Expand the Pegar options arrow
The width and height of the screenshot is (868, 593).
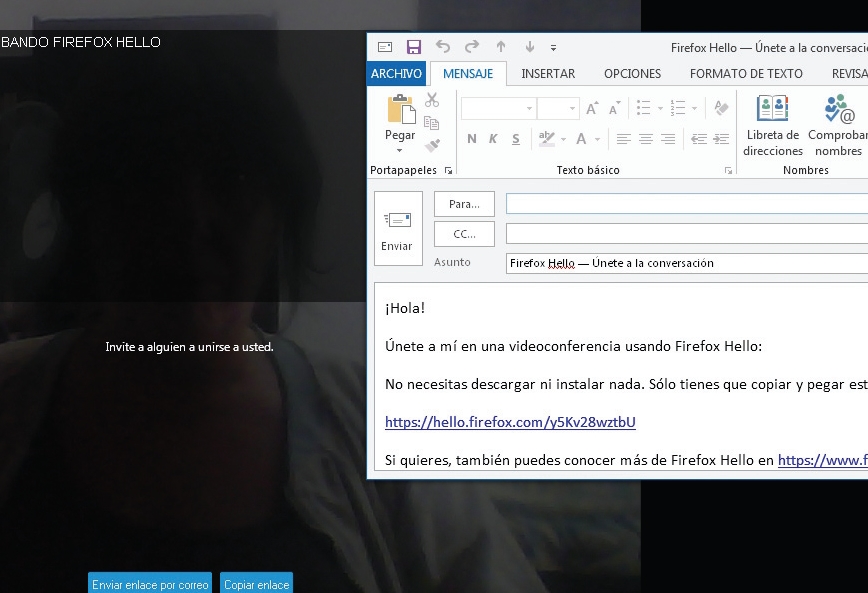(400, 150)
